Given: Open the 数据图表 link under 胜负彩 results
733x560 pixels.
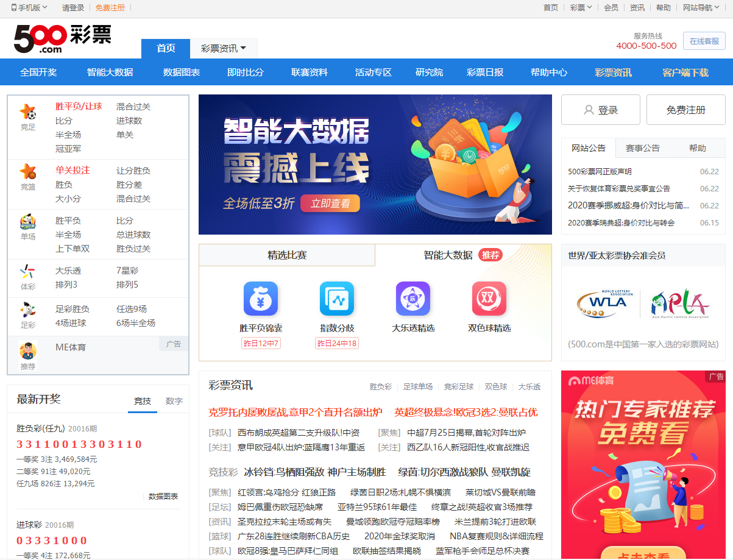Looking at the screenshot, I should tap(163, 497).
